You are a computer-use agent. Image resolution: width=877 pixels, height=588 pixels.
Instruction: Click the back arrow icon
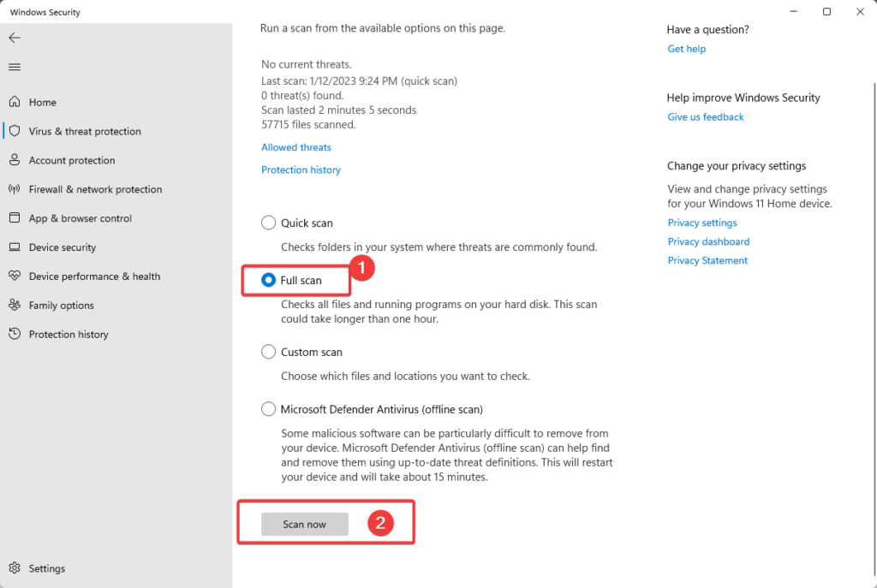tap(15, 38)
